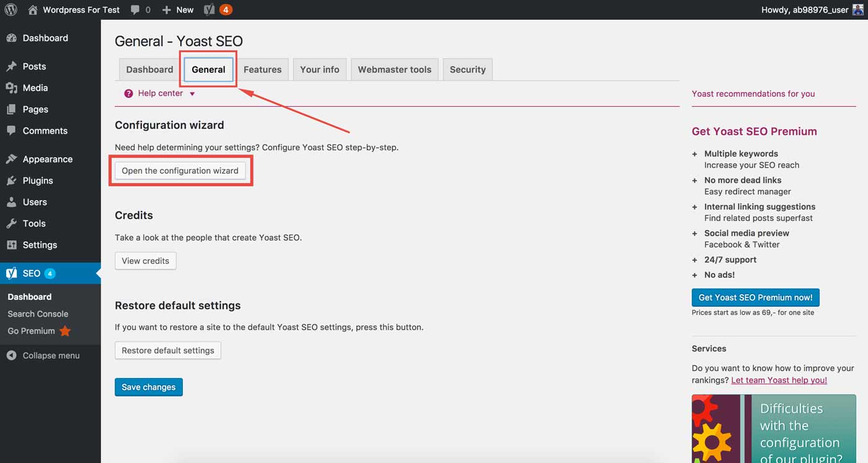Click the 'No more dead links' text

click(743, 180)
